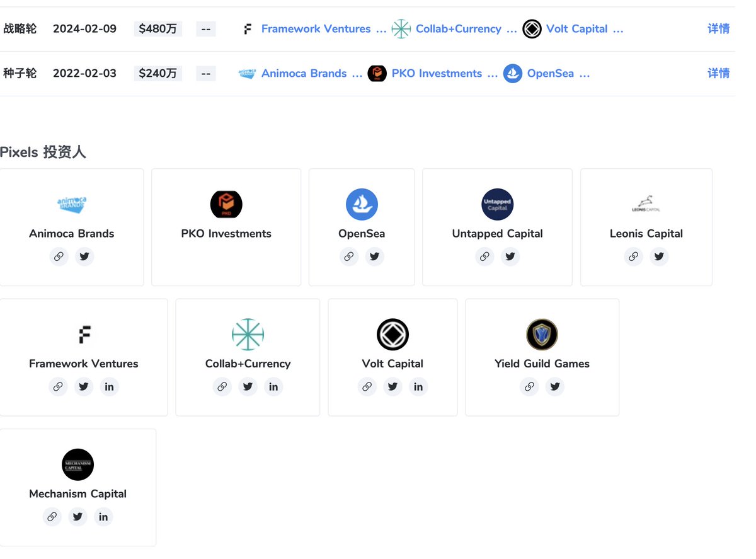
Task: Click the Volt Capital card logo
Action: coord(392,335)
